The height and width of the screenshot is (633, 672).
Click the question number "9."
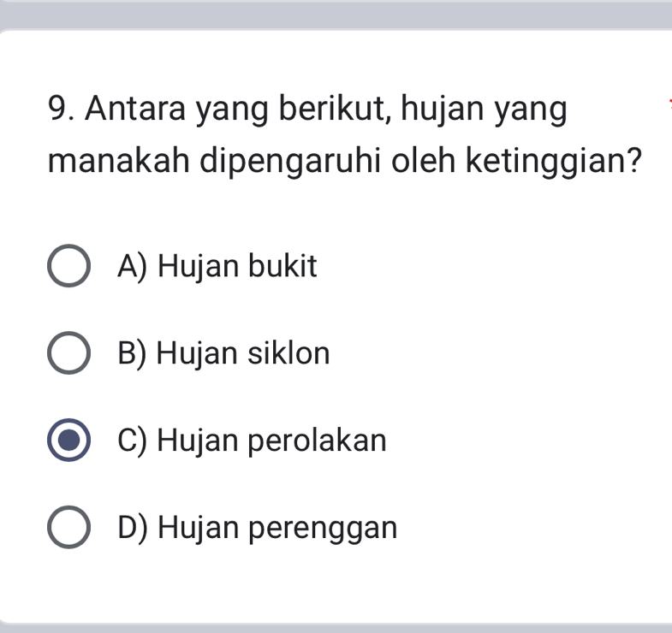pyautogui.click(x=63, y=110)
